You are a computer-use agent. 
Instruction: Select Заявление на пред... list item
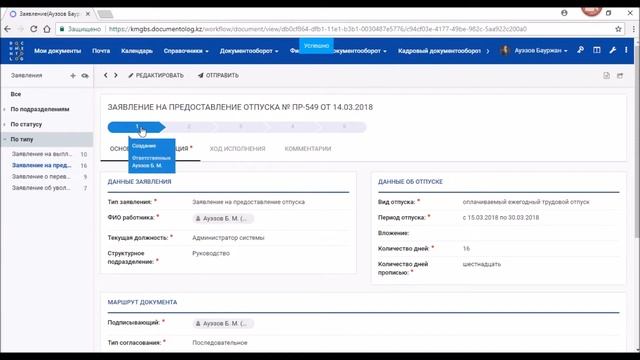pos(41,165)
